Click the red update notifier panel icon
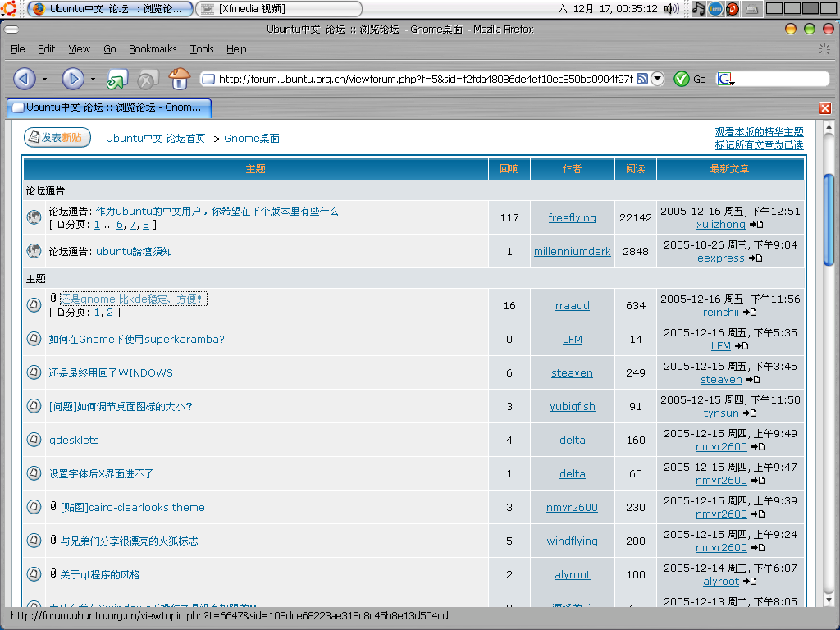The width and height of the screenshot is (840, 630). tap(733, 8)
